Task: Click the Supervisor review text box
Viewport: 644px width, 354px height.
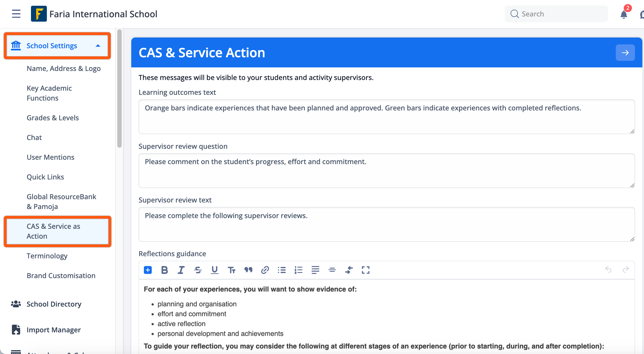Action: point(387,224)
